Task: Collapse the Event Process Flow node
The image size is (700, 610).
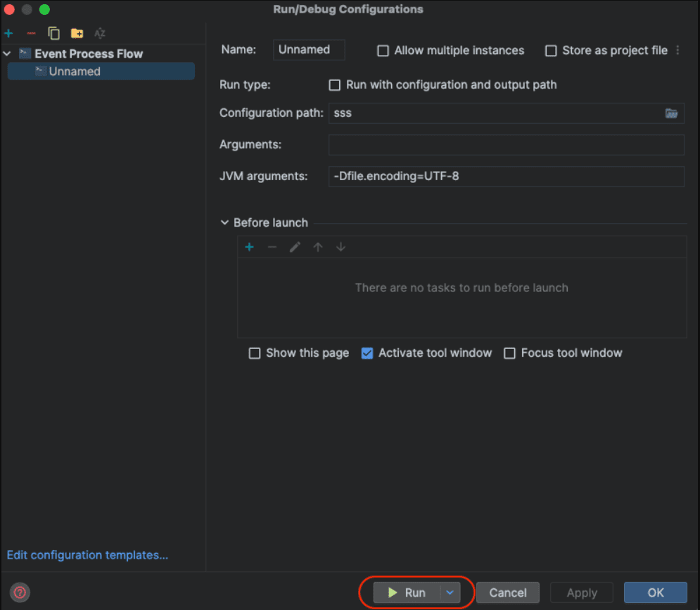Action: [6, 53]
